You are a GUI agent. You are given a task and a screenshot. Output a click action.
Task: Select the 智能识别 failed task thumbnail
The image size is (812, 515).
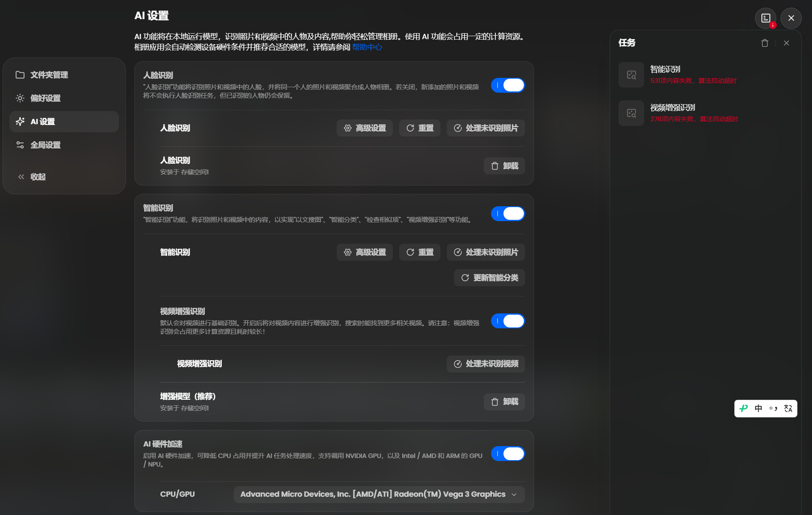point(631,75)
